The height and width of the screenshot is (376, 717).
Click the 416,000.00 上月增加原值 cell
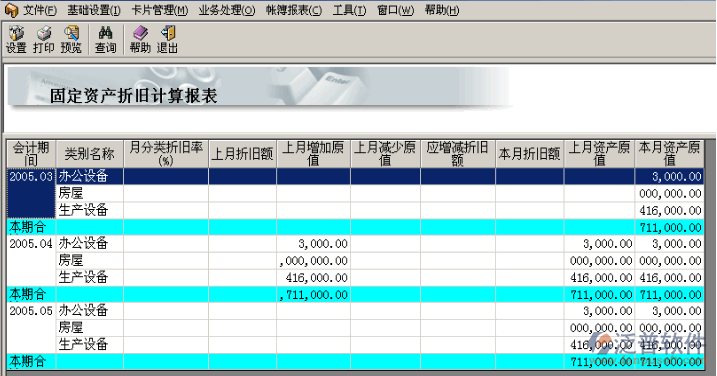[x=313, y=278]
